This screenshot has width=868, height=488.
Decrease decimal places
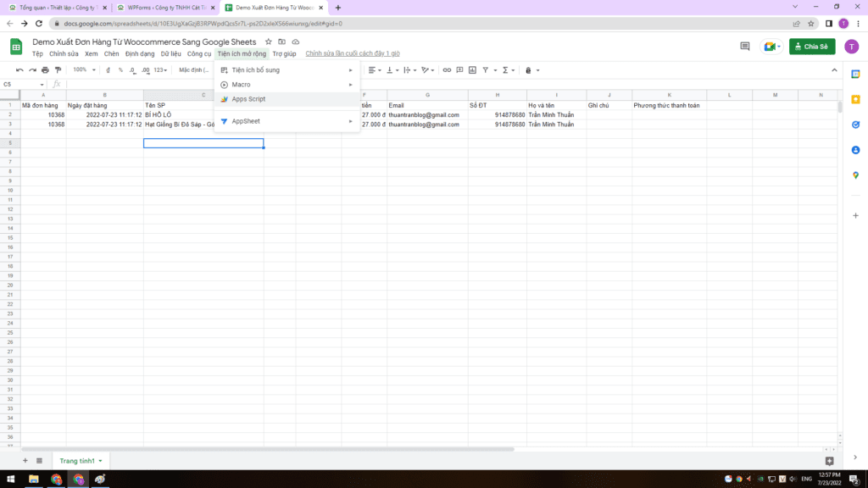(133, 70)
